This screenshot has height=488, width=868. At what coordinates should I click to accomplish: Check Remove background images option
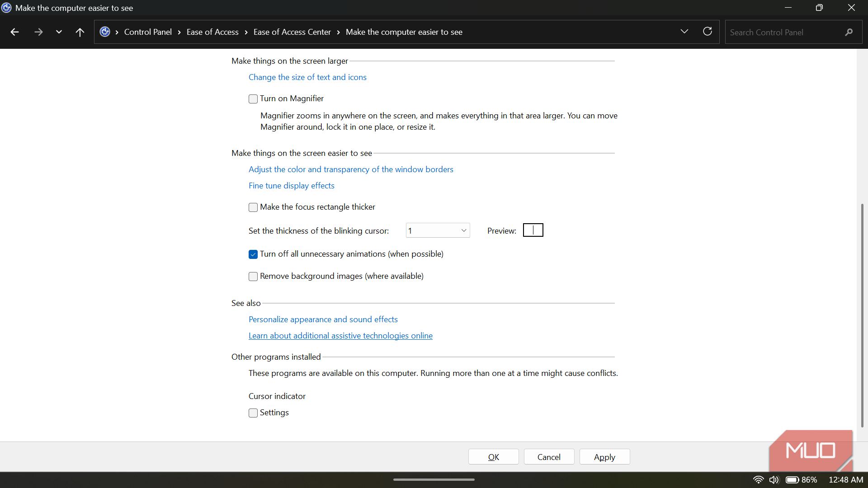253,277
